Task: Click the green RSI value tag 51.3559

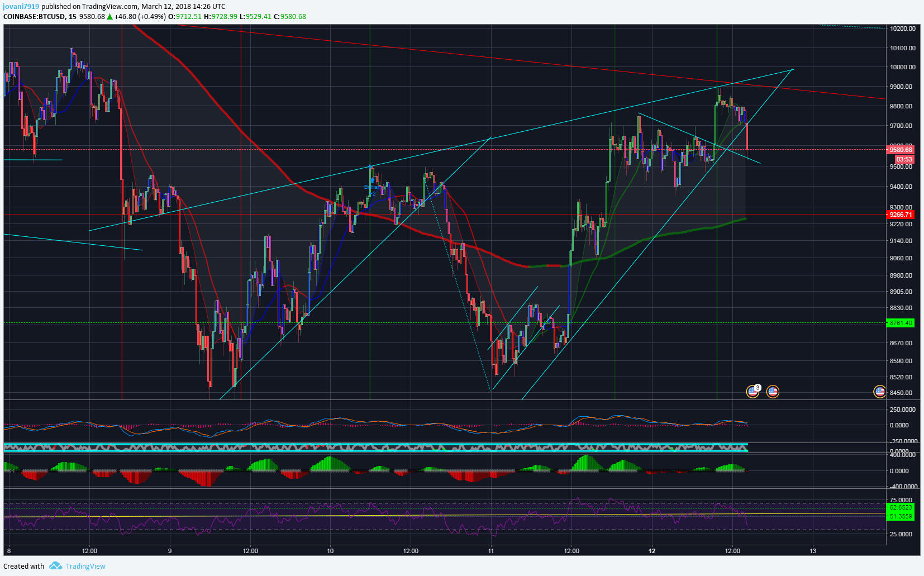Action: (x=901, y=516)
